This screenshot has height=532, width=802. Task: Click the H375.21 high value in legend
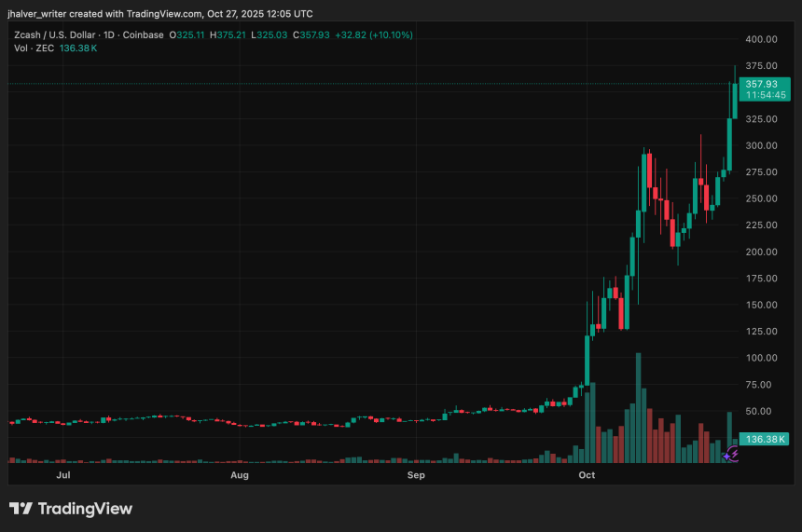(x=229, y=34)
